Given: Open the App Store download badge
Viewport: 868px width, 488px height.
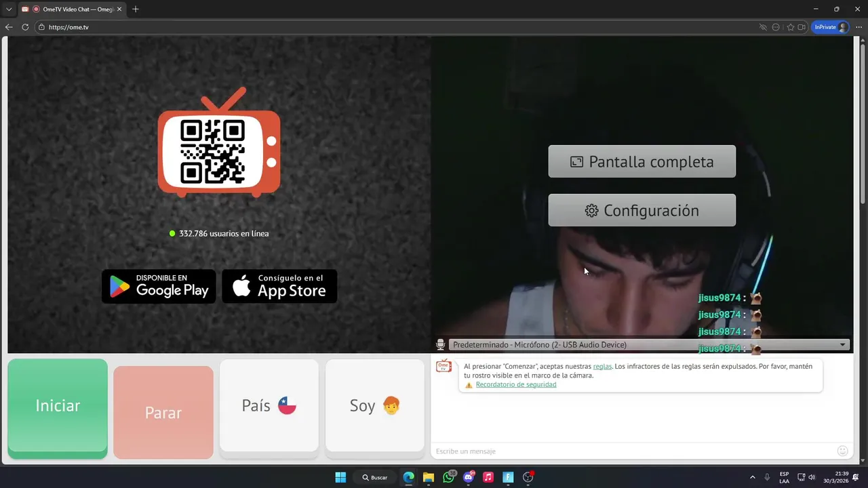Looking at the screenshot, I should [x=279, y=286].
